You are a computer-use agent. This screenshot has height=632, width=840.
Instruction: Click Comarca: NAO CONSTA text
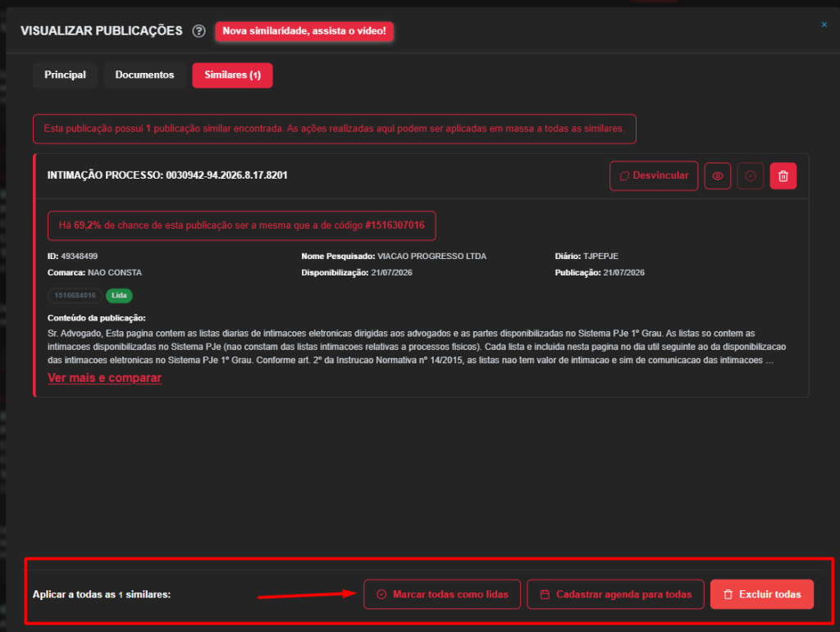(94, 272)
